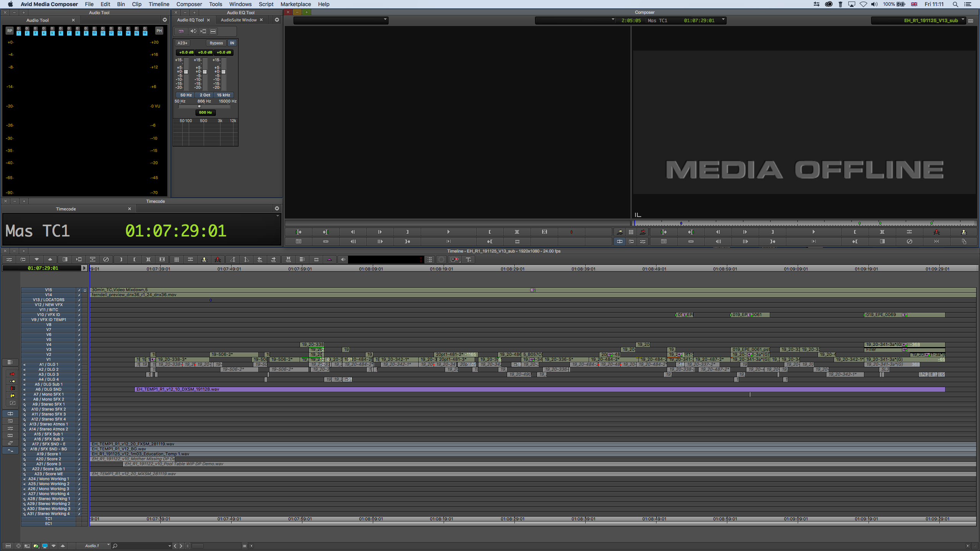This screenshot has height=551, width=980.
Task: Click the mark OUT point icon
Action: (407, 231)
